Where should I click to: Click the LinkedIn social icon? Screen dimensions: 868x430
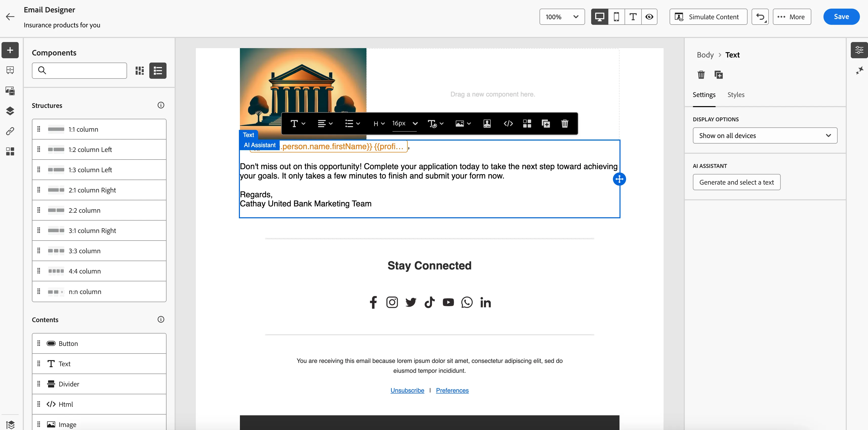pos(485,302)
